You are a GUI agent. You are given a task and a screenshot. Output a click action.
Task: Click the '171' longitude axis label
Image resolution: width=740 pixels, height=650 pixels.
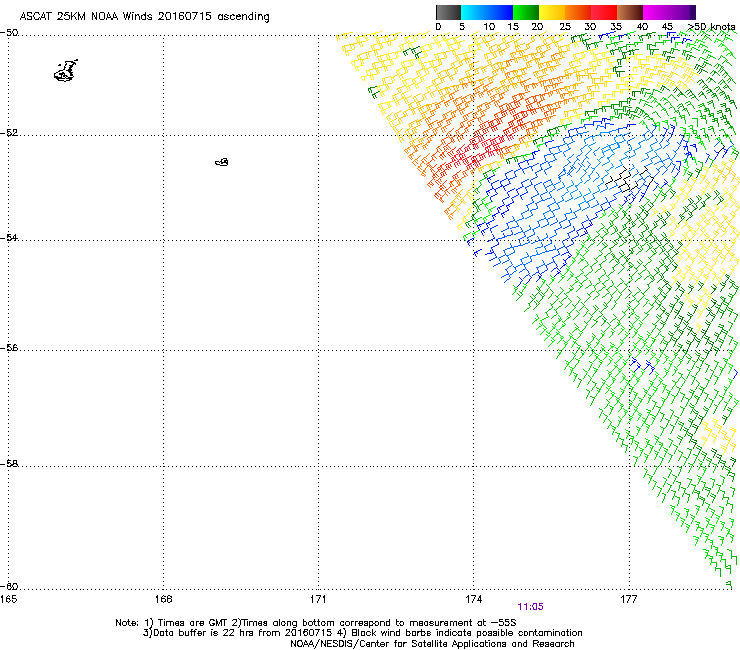[x=318, y=599]
